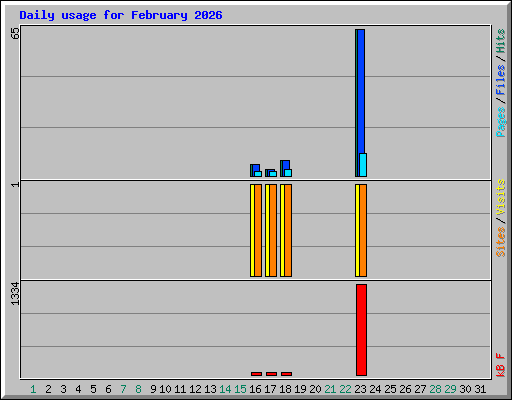Click day label "18" on the x-axis

click(x=285, y=389)
